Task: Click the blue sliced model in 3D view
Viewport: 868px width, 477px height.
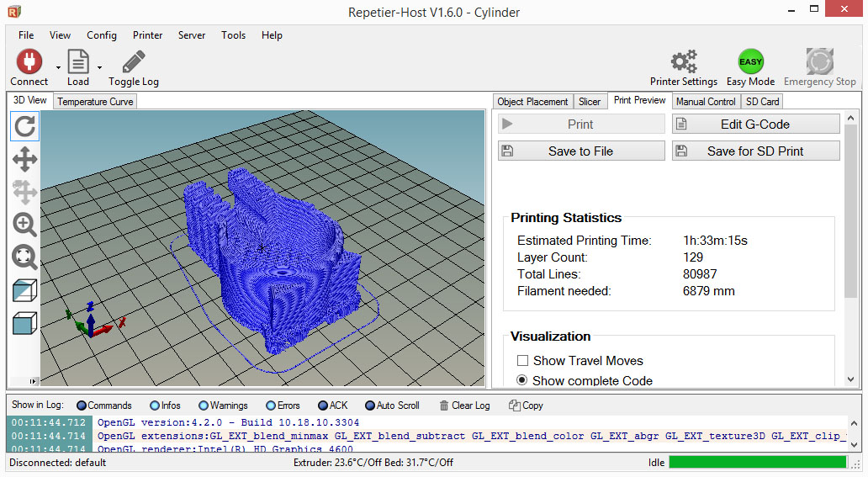Action: pyautogui.click(x=274, y=261)
